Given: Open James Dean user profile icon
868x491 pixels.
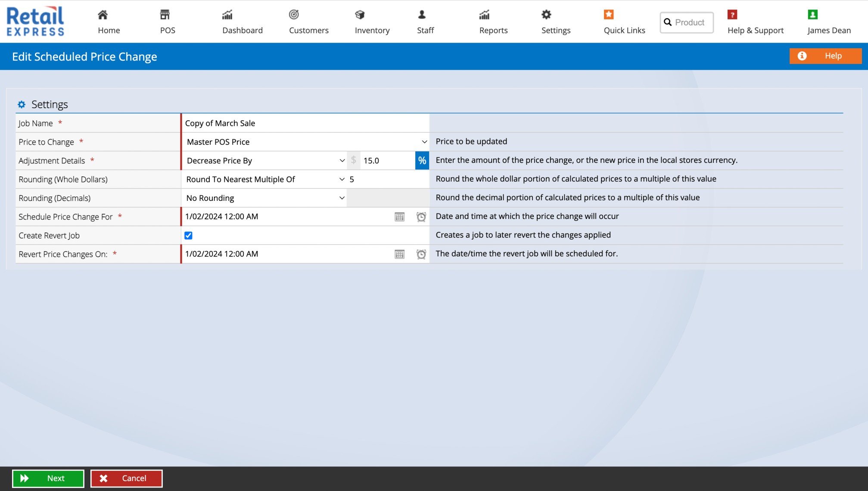Looking at the screenshot, I should click(x=812, y=15).
